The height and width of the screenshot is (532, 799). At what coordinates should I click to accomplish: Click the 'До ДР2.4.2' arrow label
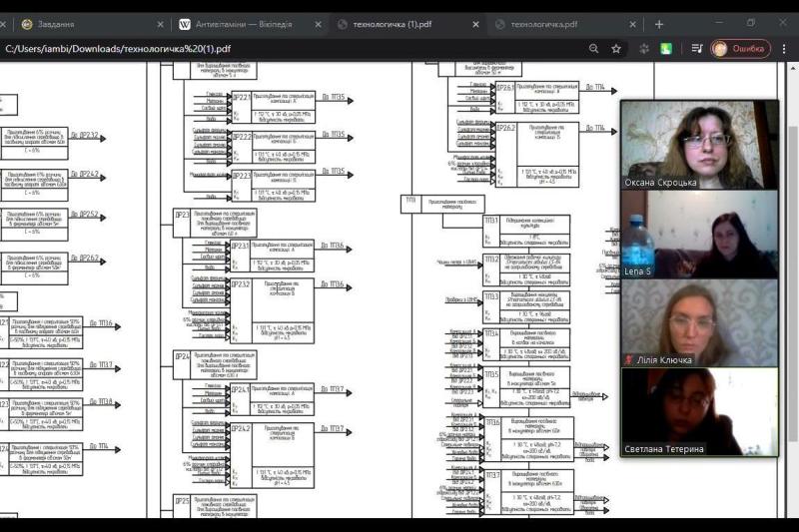click(85, 174)
